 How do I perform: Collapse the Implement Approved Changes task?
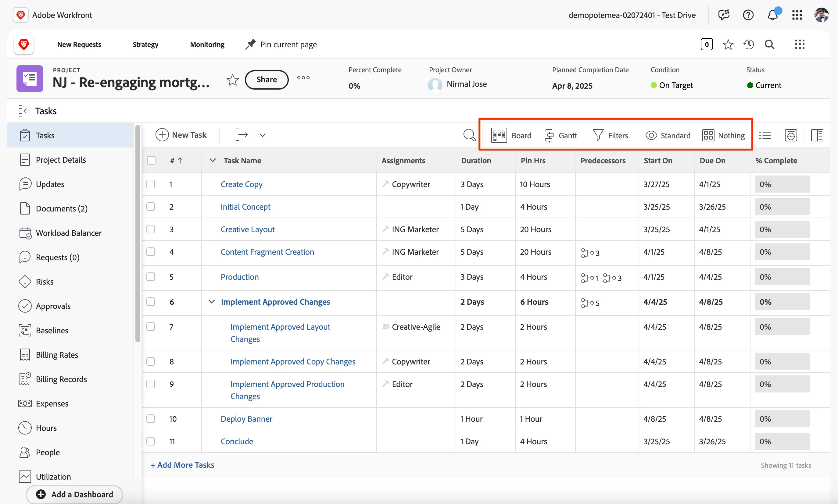click(211, 302)
